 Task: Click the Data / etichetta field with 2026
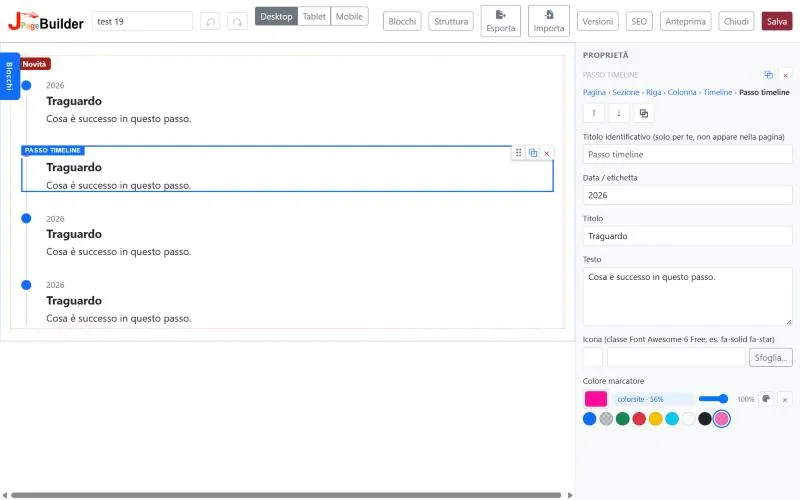[x=687, y=195]
